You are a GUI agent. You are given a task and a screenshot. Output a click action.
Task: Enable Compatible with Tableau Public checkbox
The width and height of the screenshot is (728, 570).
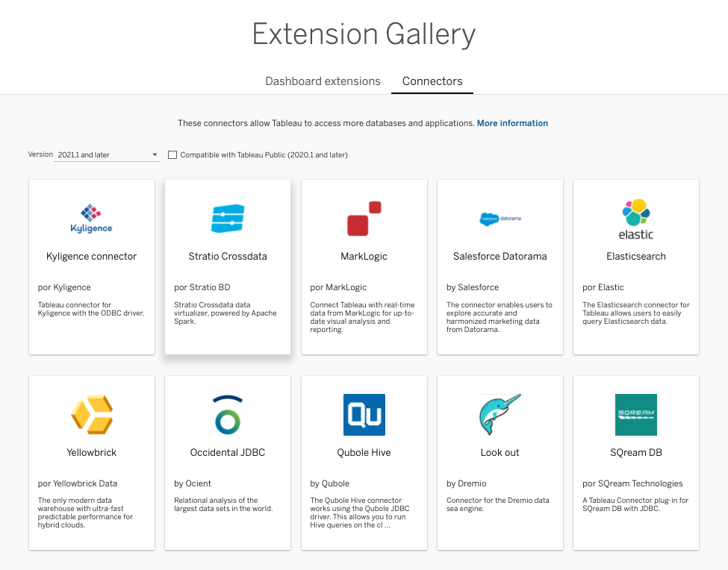(173, 155)
